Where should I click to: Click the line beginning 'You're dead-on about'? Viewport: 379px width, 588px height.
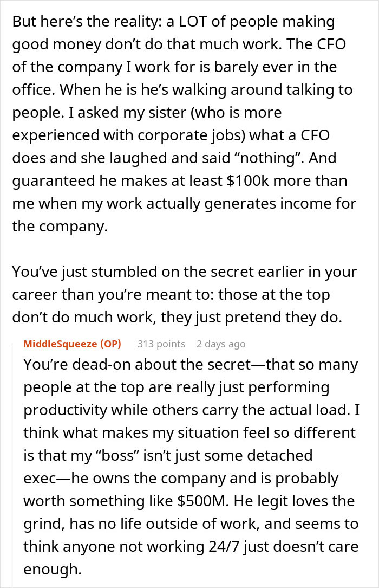191,365
